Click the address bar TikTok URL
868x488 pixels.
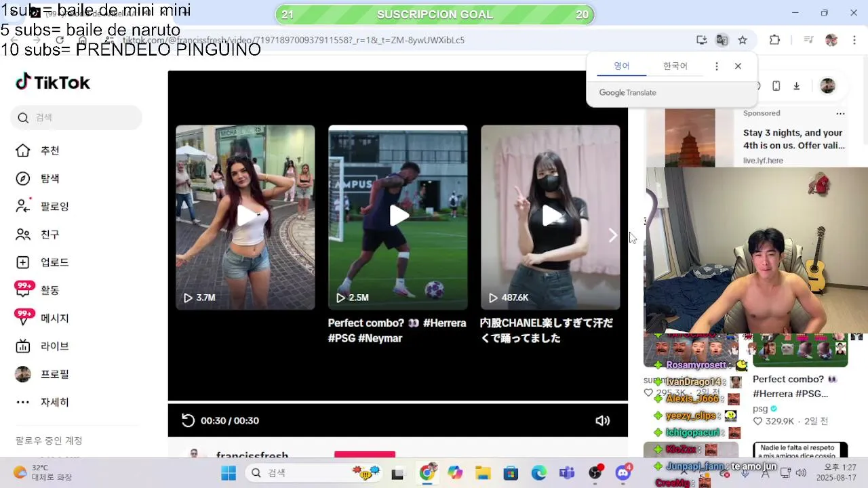[x=293, y=40]
